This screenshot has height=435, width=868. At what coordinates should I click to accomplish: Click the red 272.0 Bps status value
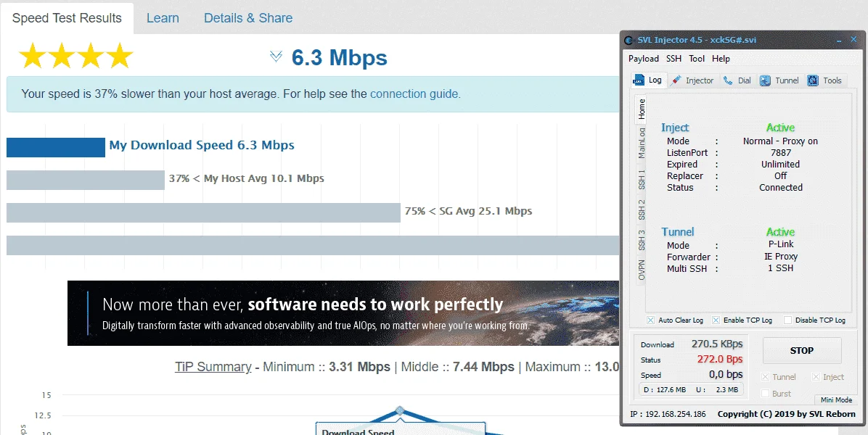[720, 360]
